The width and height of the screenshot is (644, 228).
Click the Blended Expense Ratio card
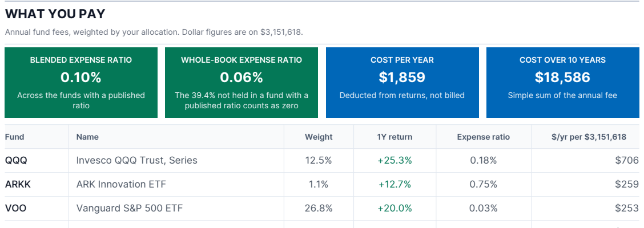coord(81,83)
